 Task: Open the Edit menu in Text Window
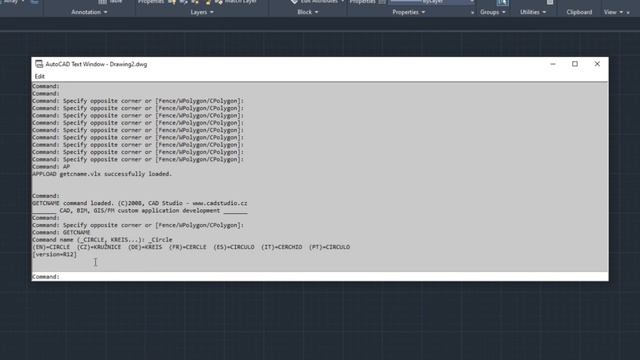pos(40,76)
